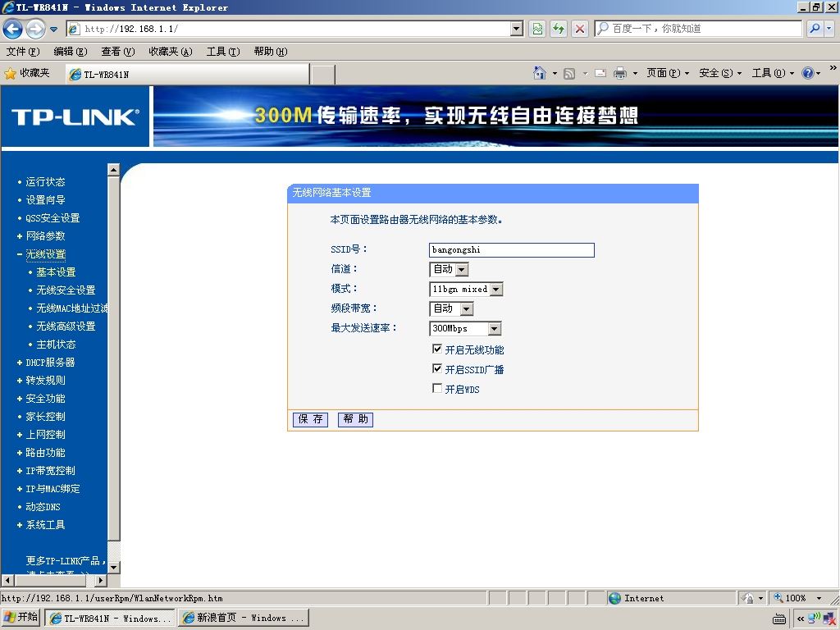The width and height of the screenshot is (840, 630).
Task: Open the address bar URL history dropdown
Action: coord(517,29)
